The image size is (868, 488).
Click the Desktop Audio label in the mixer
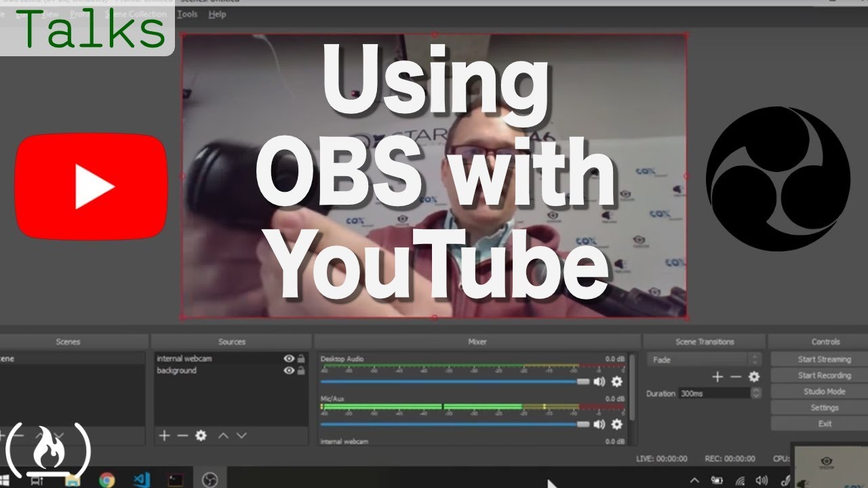[x=342, y=359]
